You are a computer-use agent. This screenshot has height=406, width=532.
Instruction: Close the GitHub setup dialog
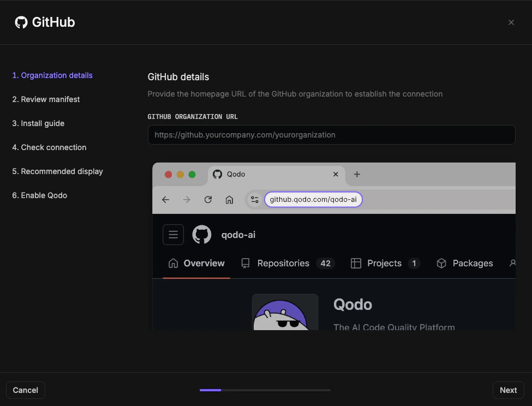(511, 22)
